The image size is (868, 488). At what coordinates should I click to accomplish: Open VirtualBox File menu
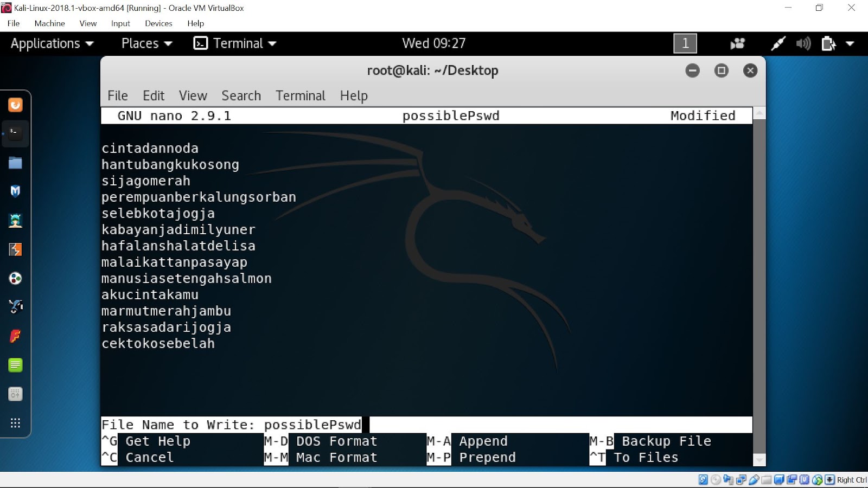tap(14, 23)
